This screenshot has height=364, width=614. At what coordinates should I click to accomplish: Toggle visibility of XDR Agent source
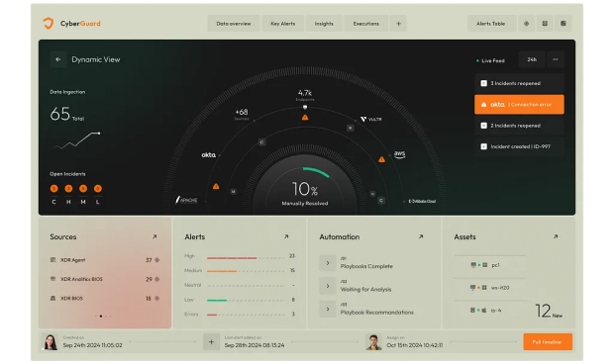coord(157,260)
